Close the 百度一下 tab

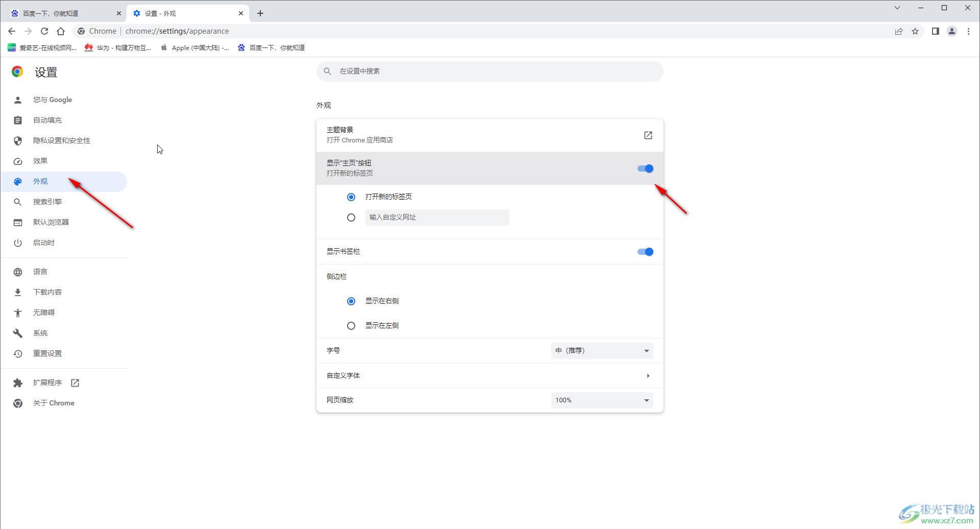click(119, 13)
